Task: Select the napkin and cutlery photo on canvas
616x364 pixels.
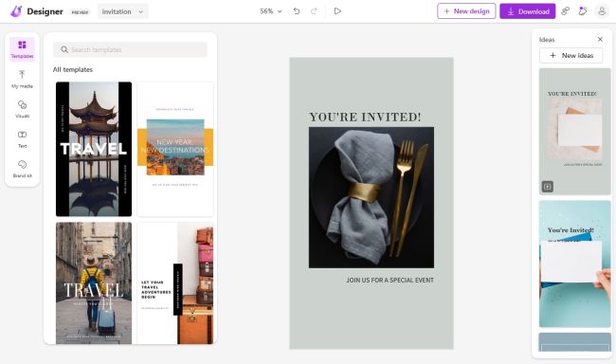Action: 371,197
